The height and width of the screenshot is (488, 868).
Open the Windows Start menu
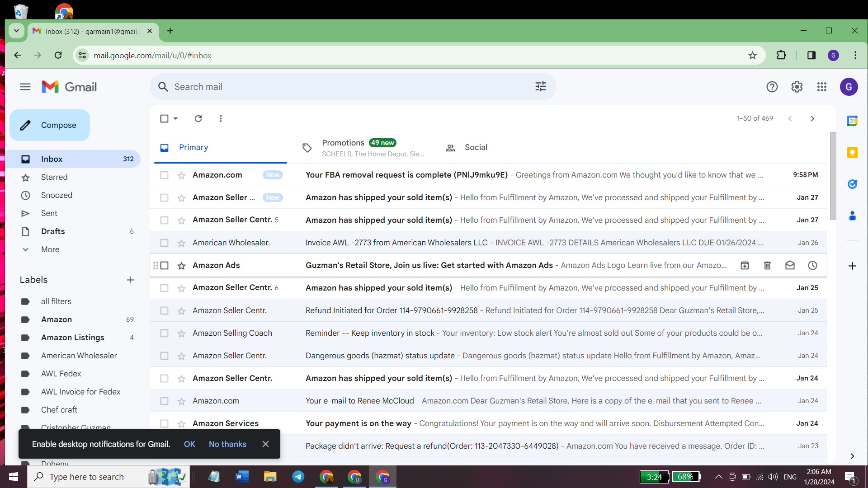[x=14, y=477]
